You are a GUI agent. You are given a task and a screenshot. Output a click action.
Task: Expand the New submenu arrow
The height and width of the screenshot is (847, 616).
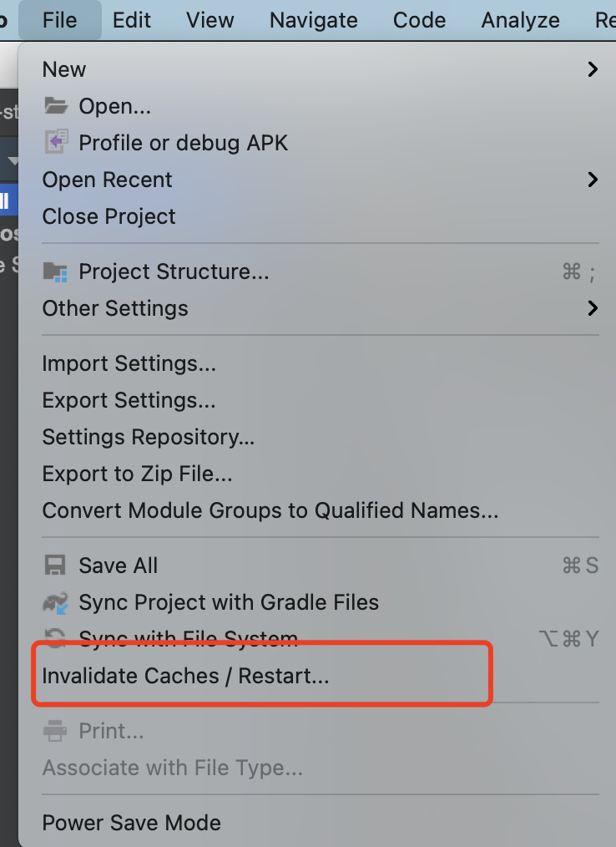593,69
